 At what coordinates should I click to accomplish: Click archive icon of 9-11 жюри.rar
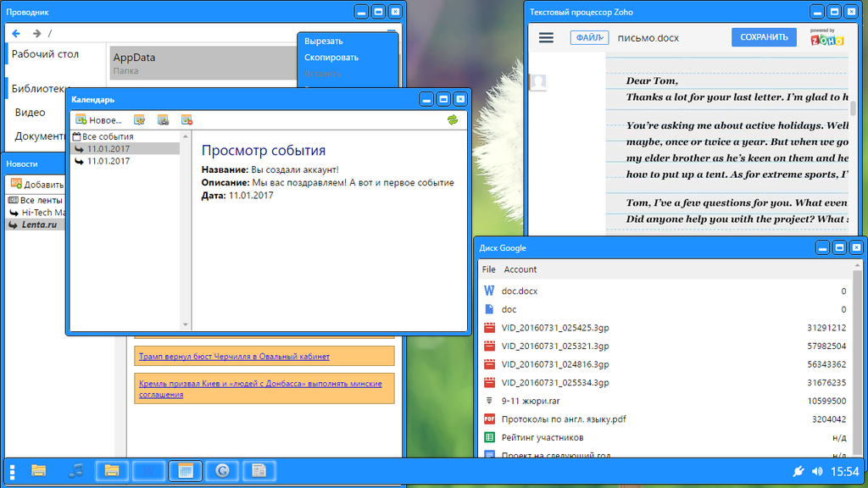[489, 401]
